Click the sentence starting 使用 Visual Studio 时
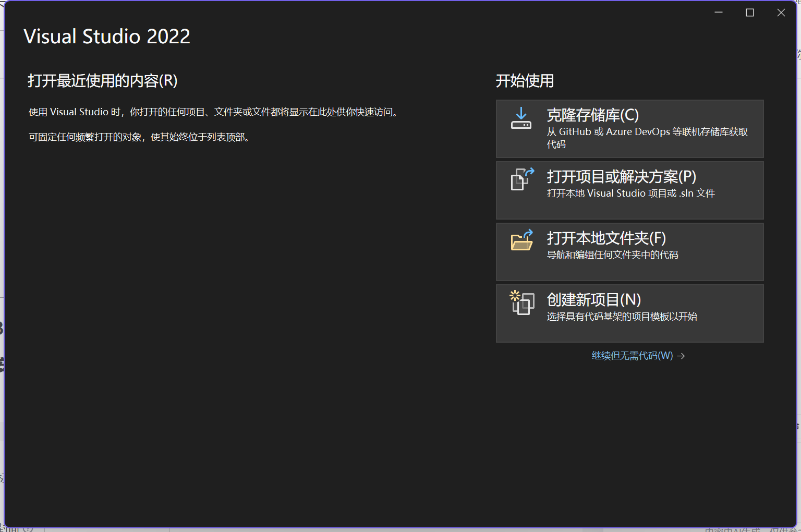The width and height of the screenshot is (801, 532). (215, 112)
